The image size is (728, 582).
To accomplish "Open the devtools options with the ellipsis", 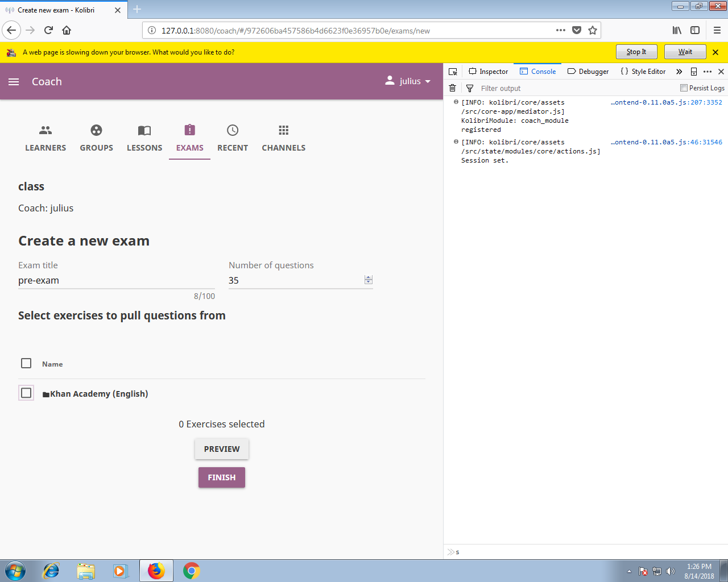I will pos(708,71).
